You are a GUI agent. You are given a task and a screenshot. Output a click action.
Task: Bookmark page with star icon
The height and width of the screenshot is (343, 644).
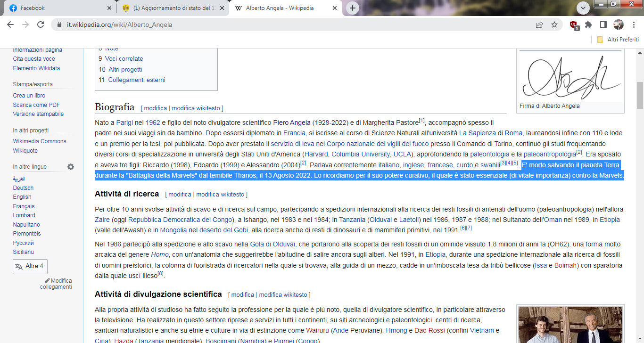pyautogui.click(x=554, y=24)
